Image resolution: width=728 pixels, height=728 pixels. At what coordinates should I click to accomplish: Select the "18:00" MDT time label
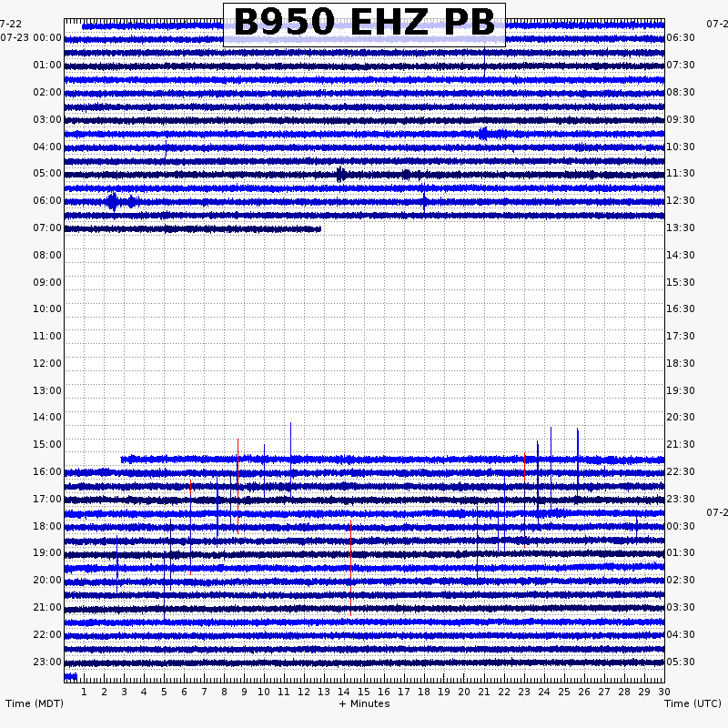pyautogui.click(x=47, y=527)
